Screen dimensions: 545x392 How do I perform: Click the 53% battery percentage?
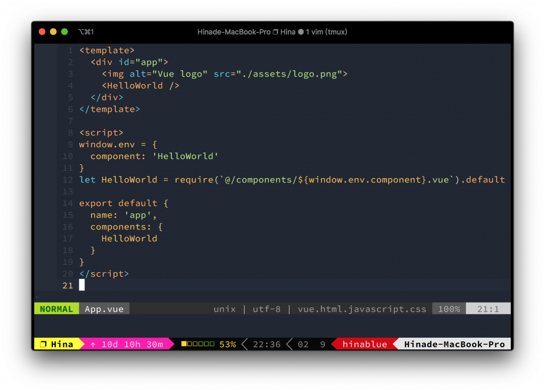228,344
